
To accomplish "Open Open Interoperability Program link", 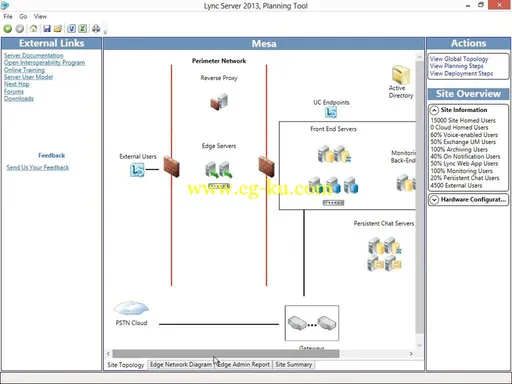I will click(44, 63).
